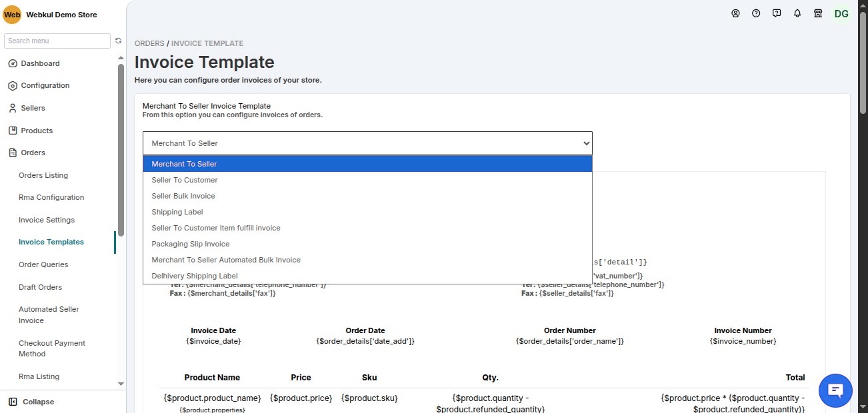Click the Collapse sidebar label
The height and width of the screenshot is (413, 868).
point(39,402)
